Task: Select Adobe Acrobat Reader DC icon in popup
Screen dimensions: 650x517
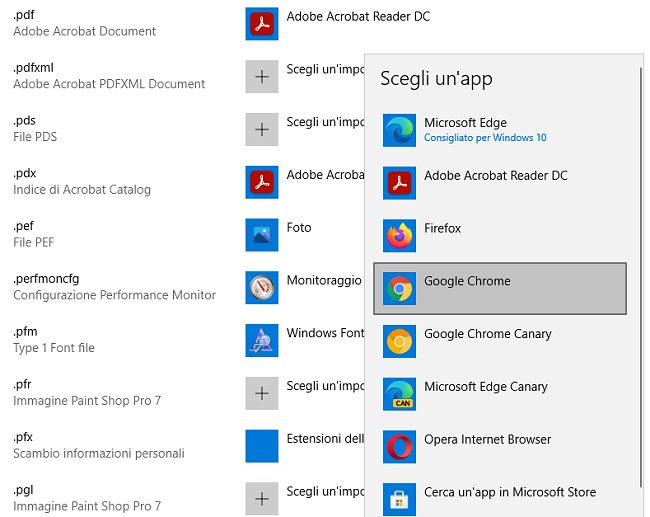Action: 399,183
